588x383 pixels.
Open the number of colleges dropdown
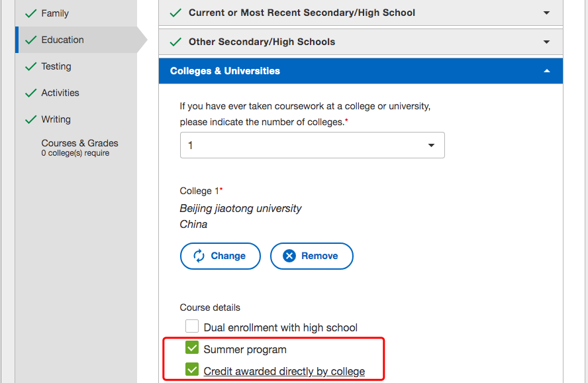click(313, 145)
